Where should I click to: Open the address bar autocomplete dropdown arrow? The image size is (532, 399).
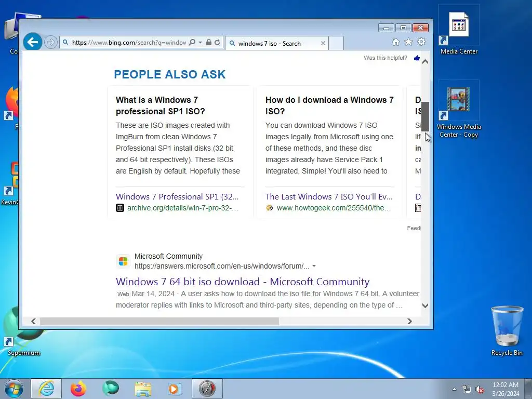(200, 43)
